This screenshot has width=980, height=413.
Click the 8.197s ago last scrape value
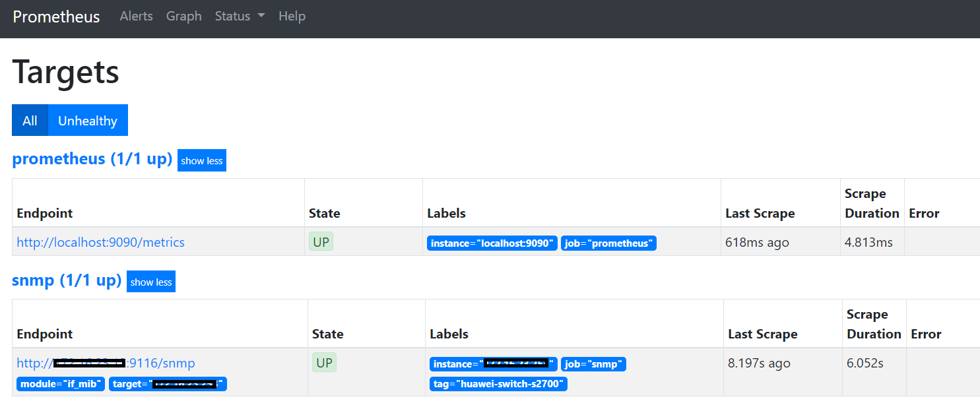coord(759,363)
